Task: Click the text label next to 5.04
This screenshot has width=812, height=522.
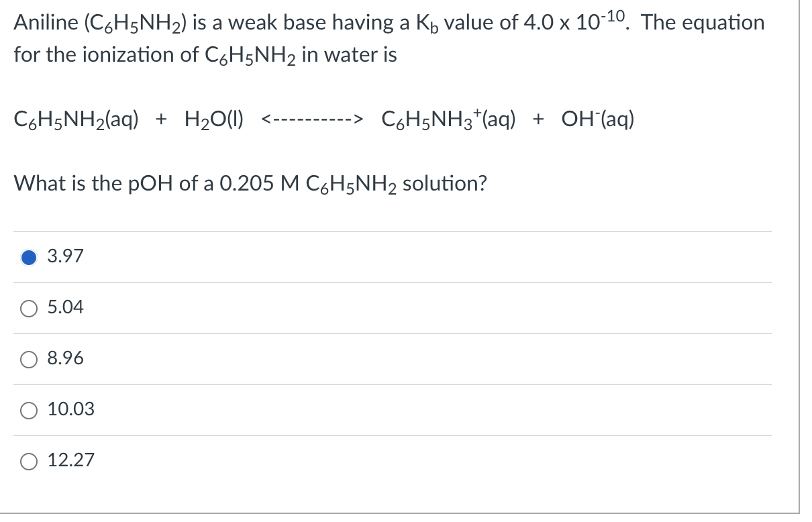Action: tap(64, 307)
